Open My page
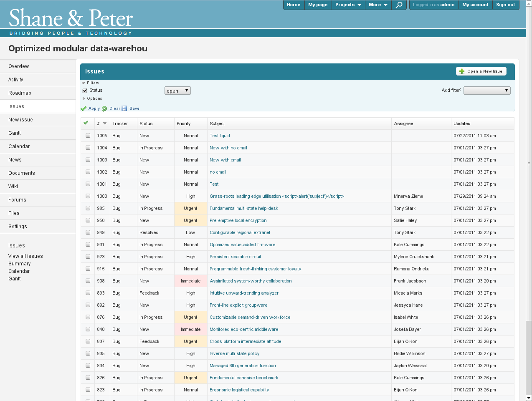Image resolution: width=532 pixels, height=401 pixels. 318,5
